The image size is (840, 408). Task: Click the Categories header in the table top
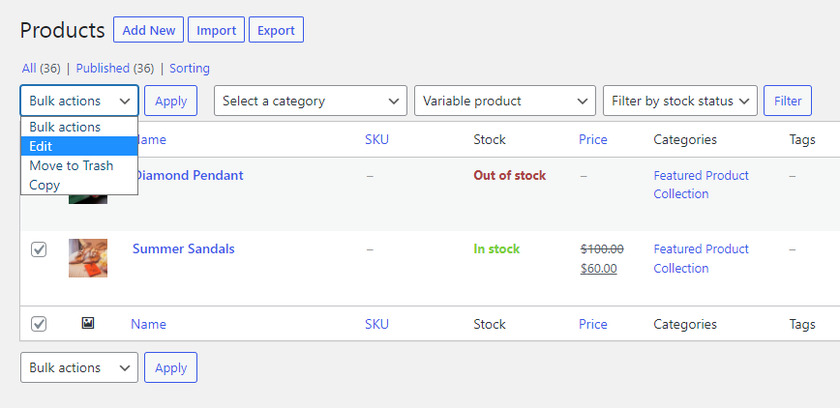[x=685, y=140]
